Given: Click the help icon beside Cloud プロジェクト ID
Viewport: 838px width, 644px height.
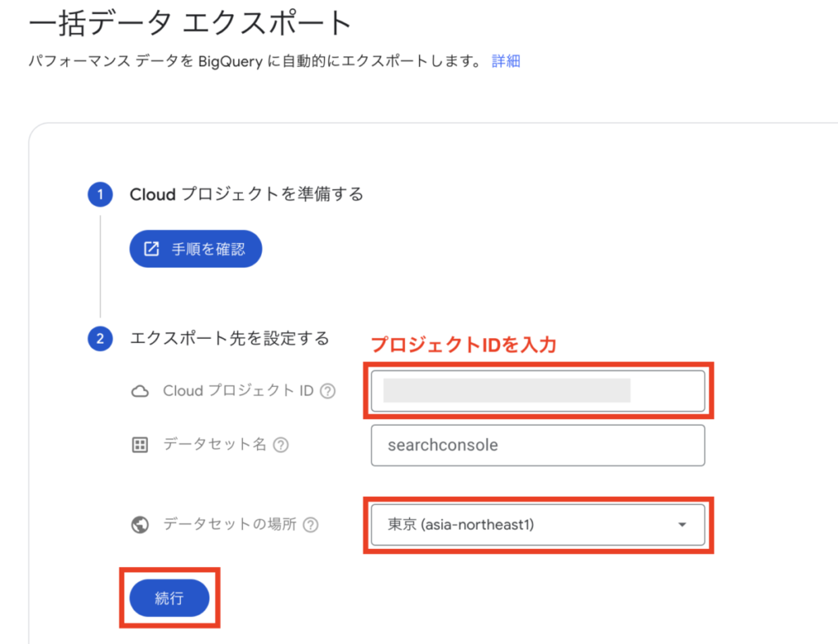Looking at the screenshot, I should [x=327, y=391].
